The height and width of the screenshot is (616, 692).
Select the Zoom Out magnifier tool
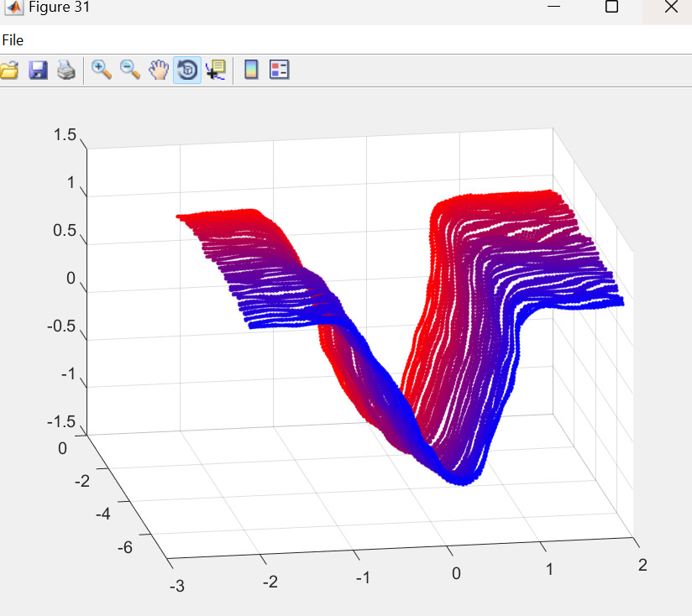tap(129, 70)
